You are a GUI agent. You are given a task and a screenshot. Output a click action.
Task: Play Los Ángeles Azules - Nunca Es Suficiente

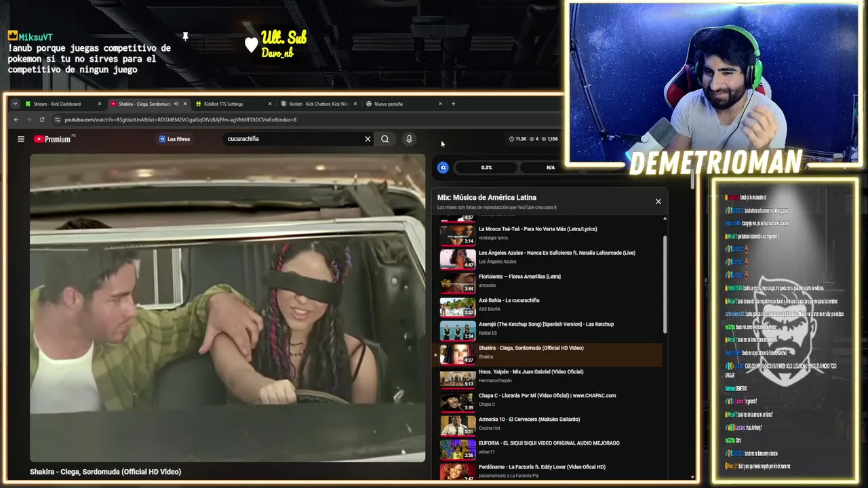coord(557,253)
